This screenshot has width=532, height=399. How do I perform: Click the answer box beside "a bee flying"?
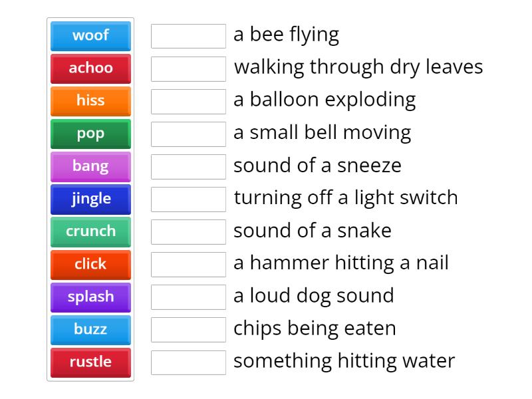pos(188,36)
